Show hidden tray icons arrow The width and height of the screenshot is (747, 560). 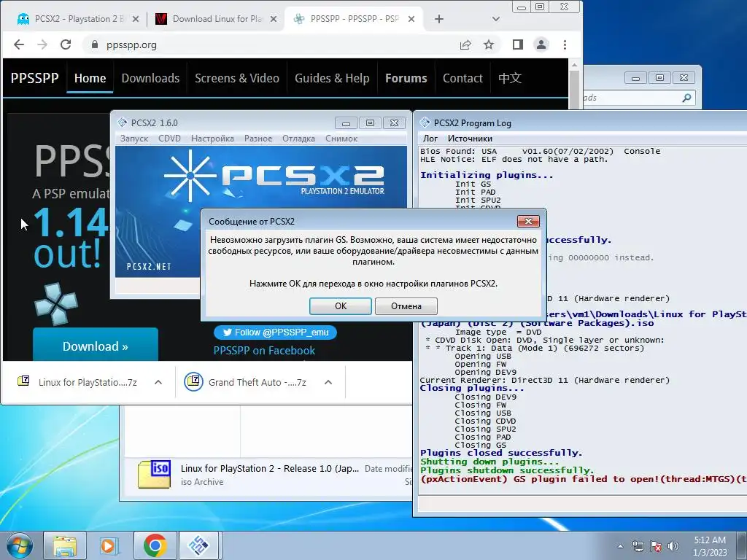pyautogui.click(x=620, y=546)
